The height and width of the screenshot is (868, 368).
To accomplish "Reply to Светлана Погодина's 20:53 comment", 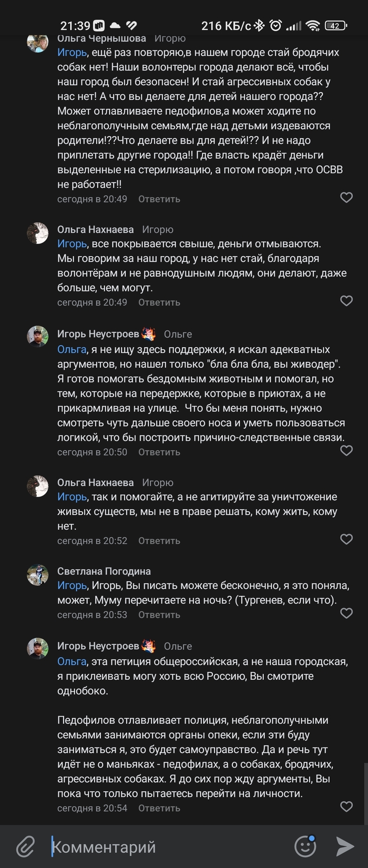I will (x=159, y=615).
